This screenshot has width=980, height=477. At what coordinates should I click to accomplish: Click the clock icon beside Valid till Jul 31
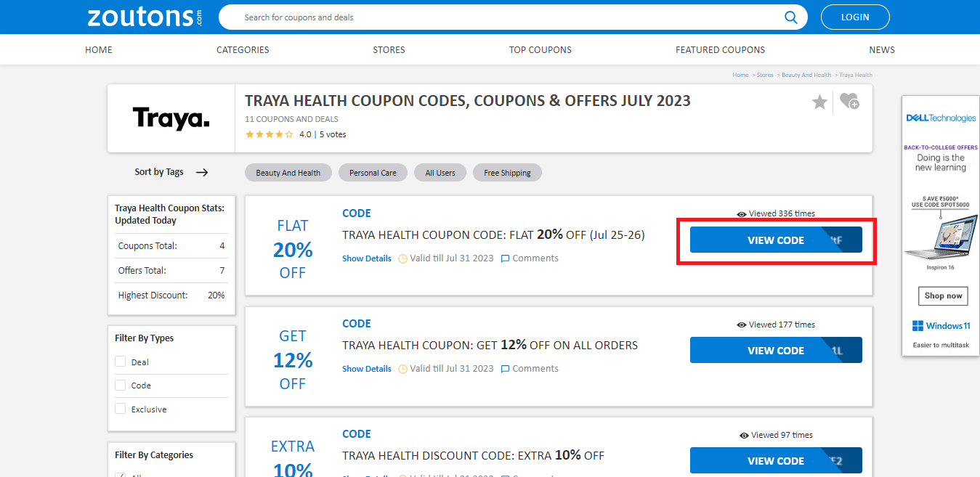[402, 258]
